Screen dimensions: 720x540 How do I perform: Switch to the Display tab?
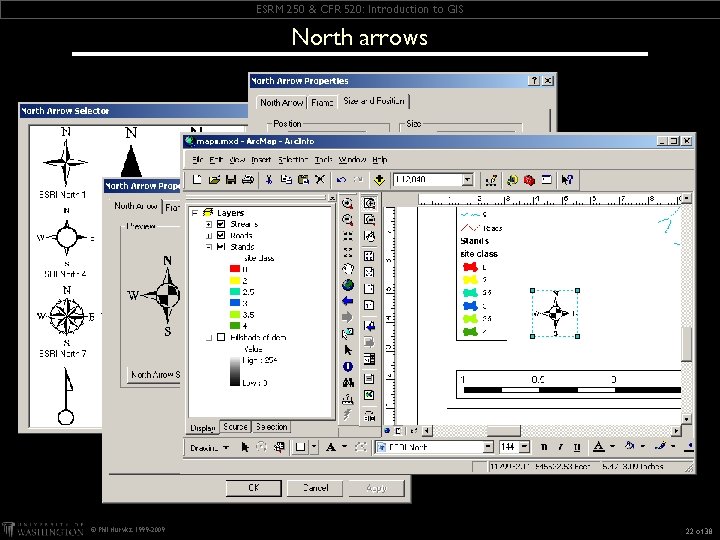coord(202,428)
